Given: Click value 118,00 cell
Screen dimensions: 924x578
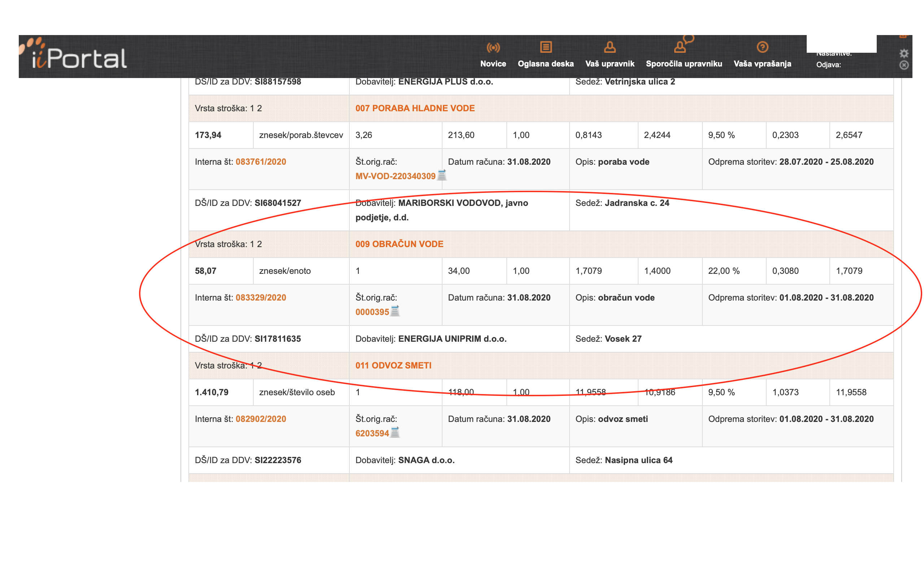Looking at the screenshot, I should [x=474, y=392].
